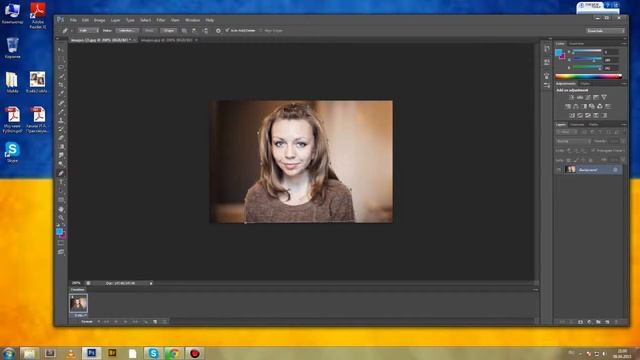Click the Curves adjustment icon
640x360 pixels.
588,97
